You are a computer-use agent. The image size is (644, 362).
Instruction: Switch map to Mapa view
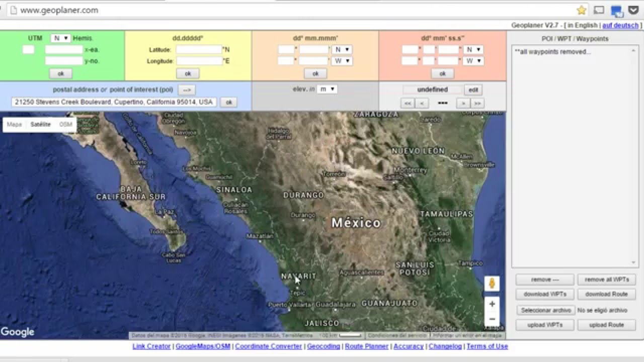pyautogui.click(x=14, y=124)
